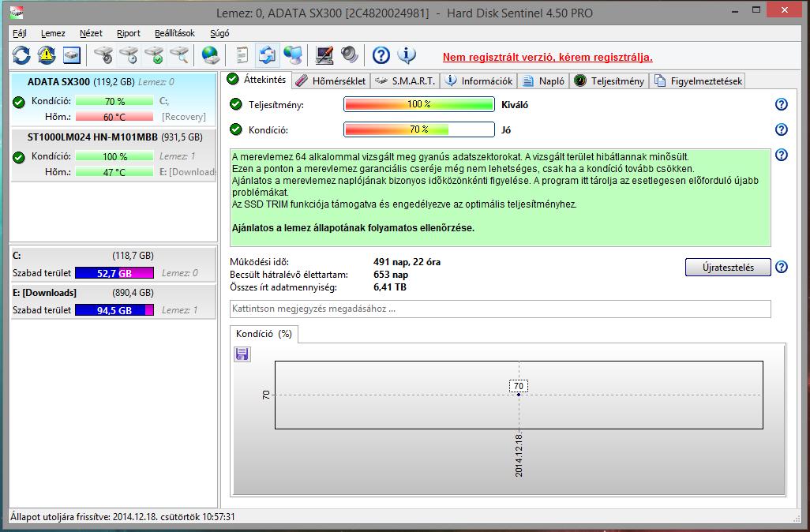Click the application icon in title bar
The image size is (810, 532).
click(17, 13)
